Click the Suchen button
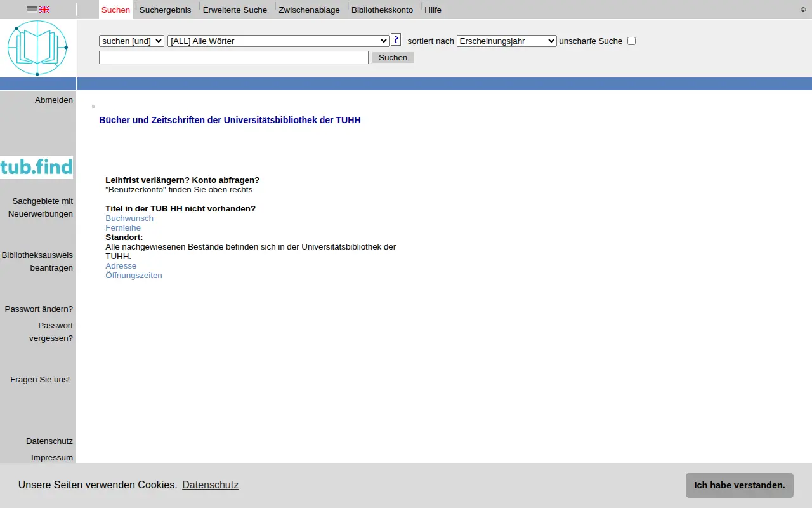The height and width of the screenshot is (508, 812). tap(393, 57)
